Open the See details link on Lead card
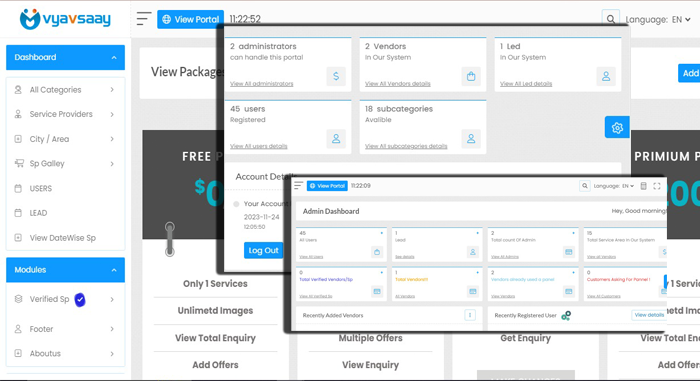Image resolution: width=700 pixels, height=381 pixels. (x=405, y=257)
